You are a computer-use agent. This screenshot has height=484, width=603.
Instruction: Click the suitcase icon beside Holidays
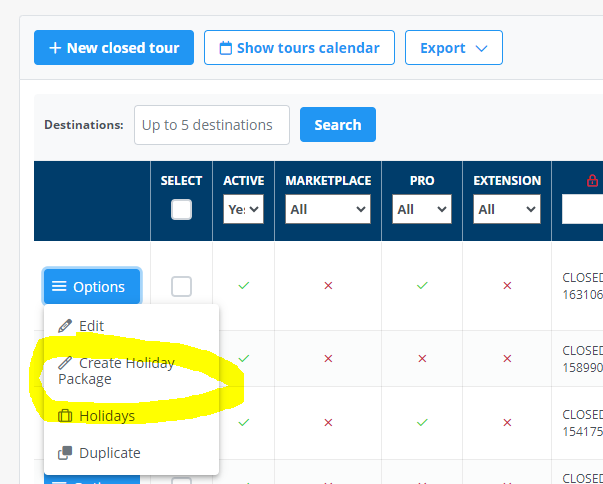coord(66,415)
